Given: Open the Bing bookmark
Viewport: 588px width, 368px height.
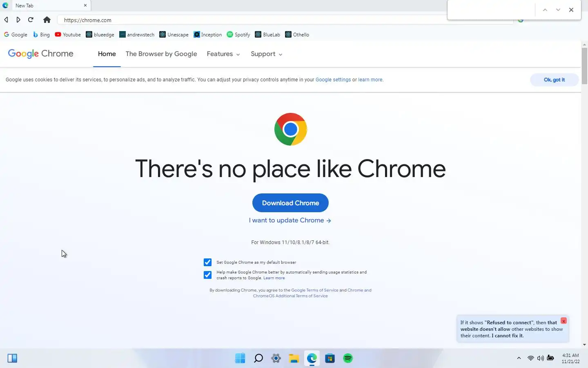Looking at the screenshot, I should pyautogui.click(x=41, y=35).
